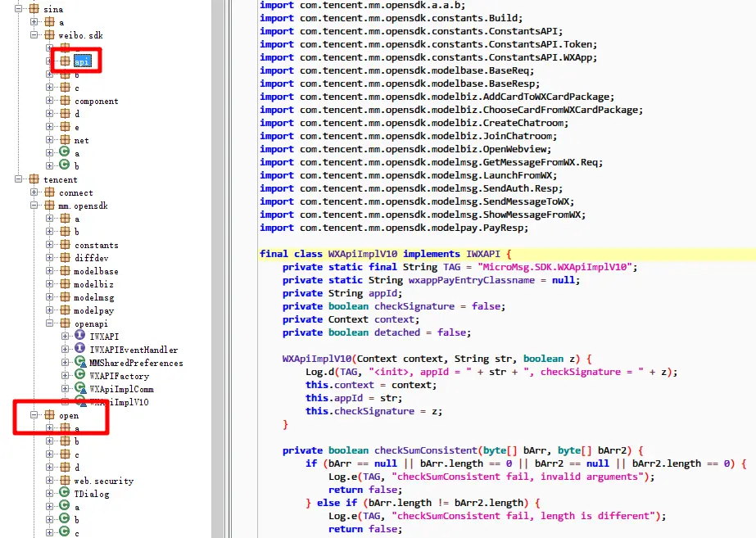Collapse the sina package node
The image size is (756, 538).
[x=18, y=9]
